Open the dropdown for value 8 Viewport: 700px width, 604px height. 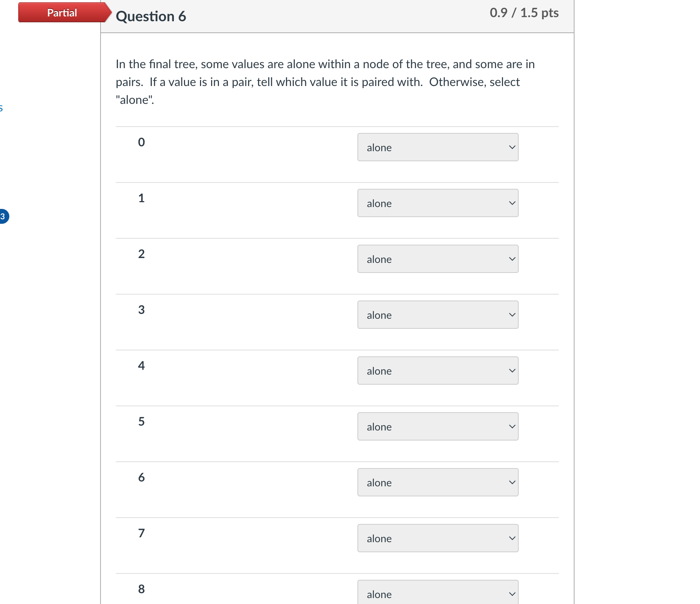438,592
